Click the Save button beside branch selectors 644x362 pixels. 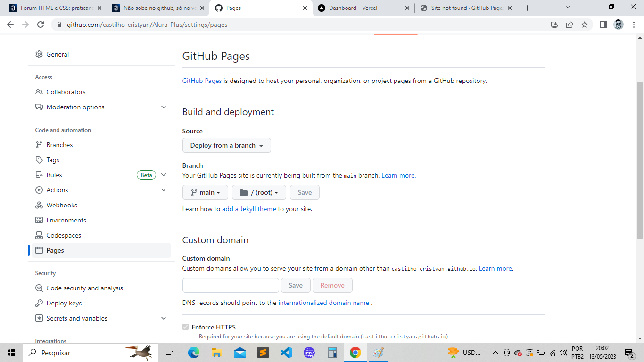click(305, 192)
